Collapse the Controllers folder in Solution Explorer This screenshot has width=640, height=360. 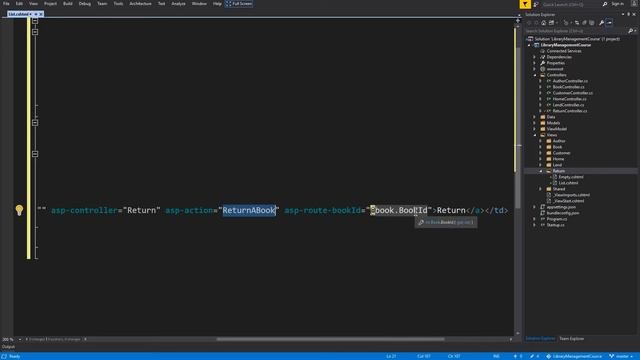[x=535, y=75]
